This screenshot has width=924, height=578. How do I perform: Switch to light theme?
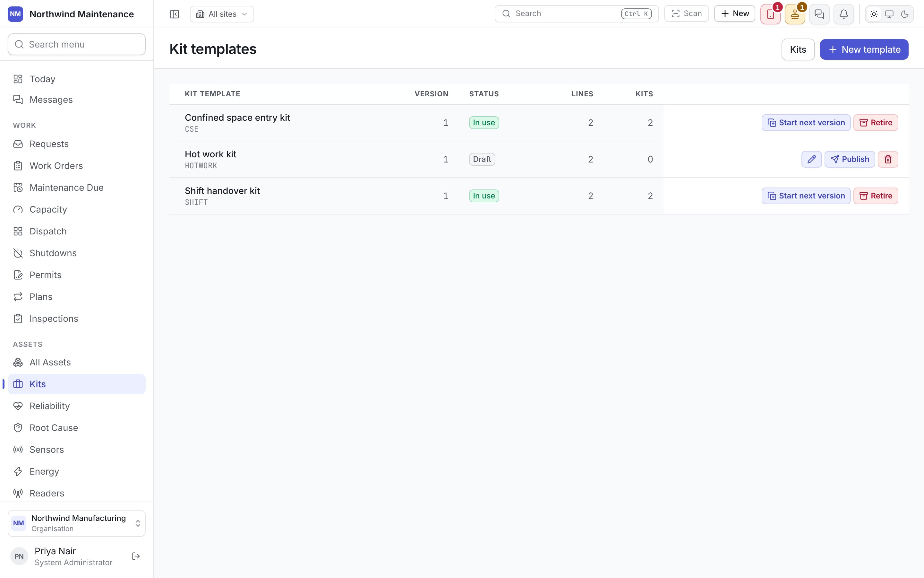tap(874, 14)
